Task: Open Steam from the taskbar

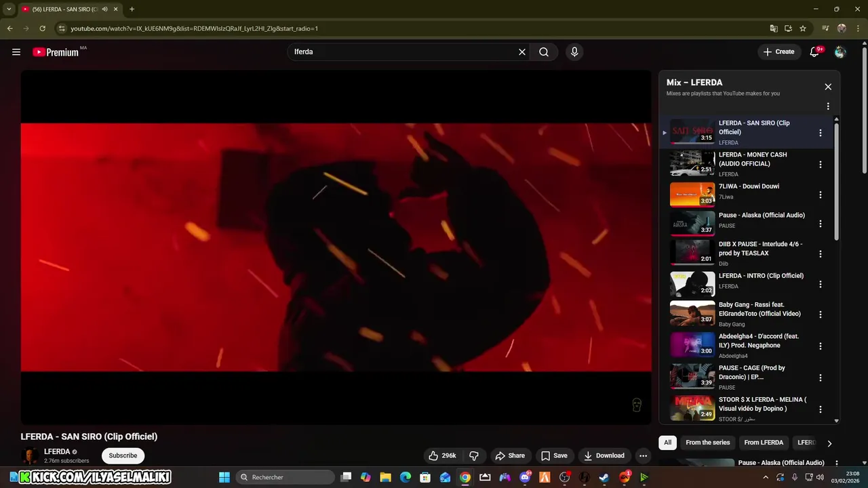Action: 604,477
